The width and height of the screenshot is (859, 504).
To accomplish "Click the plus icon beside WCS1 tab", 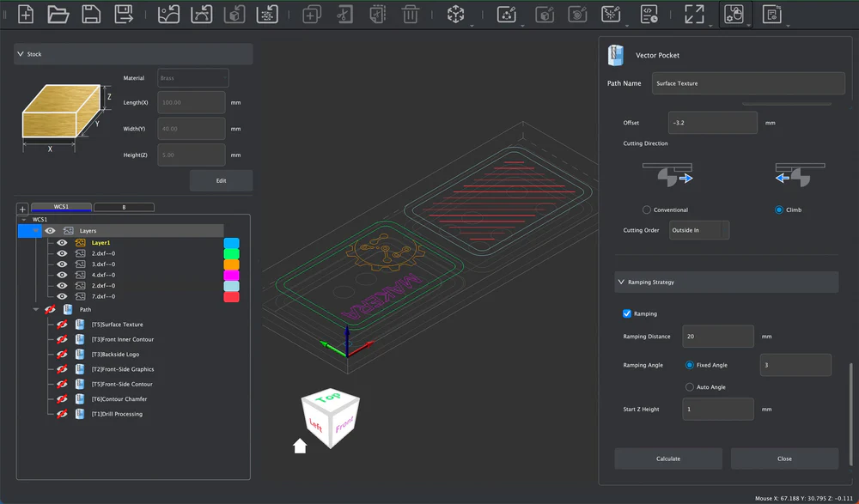I will point(22,209).
